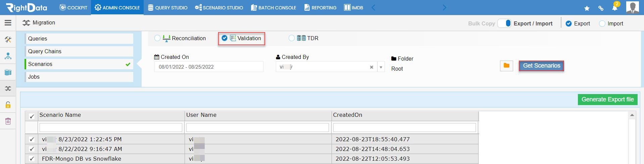Image resolution: width=644 pixels, height=164 pixels.
Task: Open the recycle bin sidebar icon
Action: [x=8, y=121]
